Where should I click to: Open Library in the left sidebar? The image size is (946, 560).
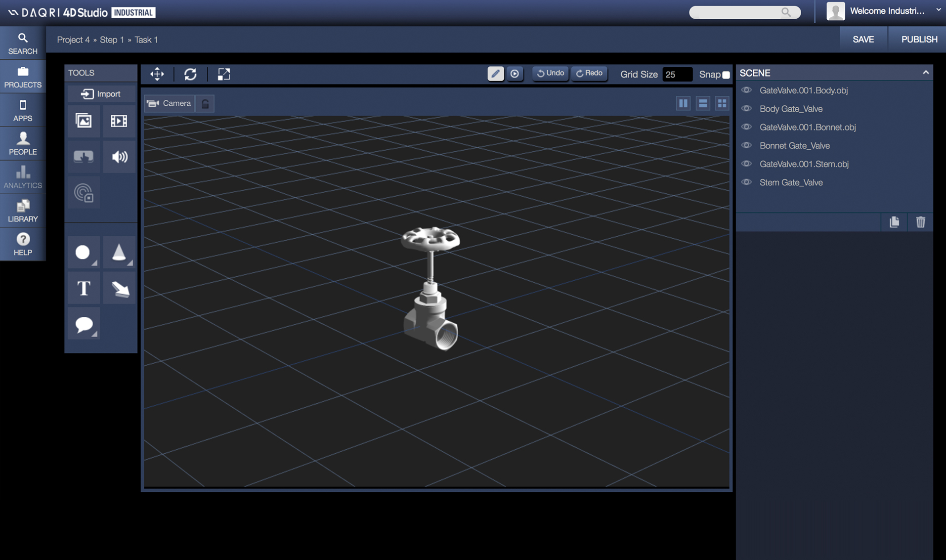point(23,211)
